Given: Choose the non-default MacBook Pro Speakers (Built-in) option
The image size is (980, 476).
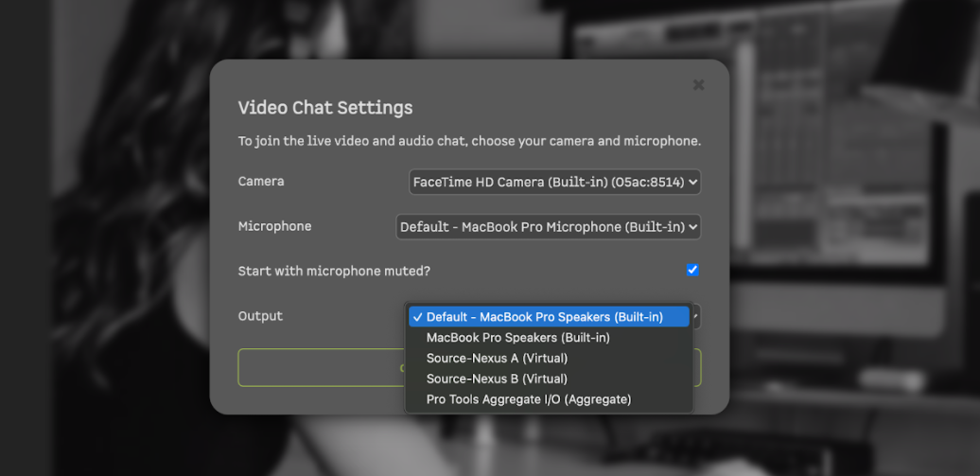Looking at the screenshot, I should pyautogui.click(x=518, y=338).
